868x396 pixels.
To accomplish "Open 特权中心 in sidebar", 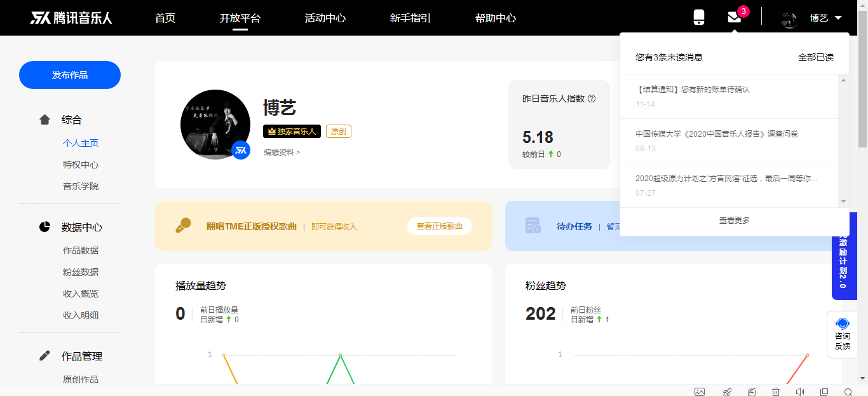I will point(81,165).
